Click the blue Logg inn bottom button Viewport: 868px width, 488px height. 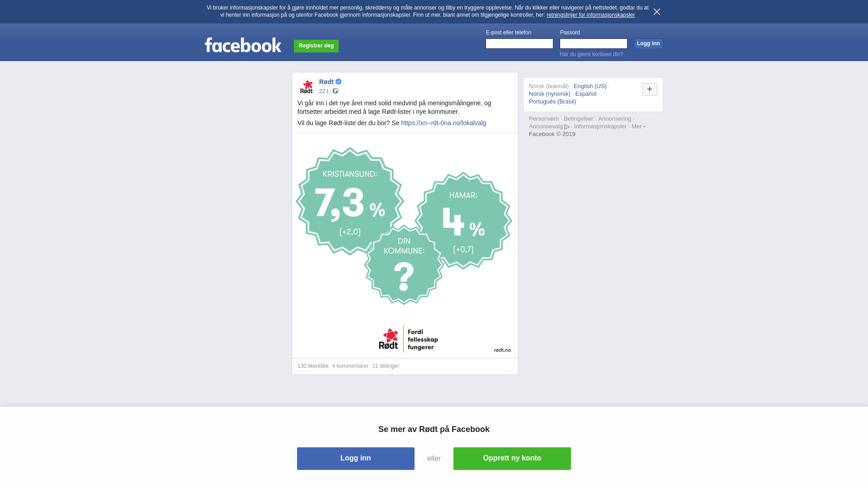[356, 459]
